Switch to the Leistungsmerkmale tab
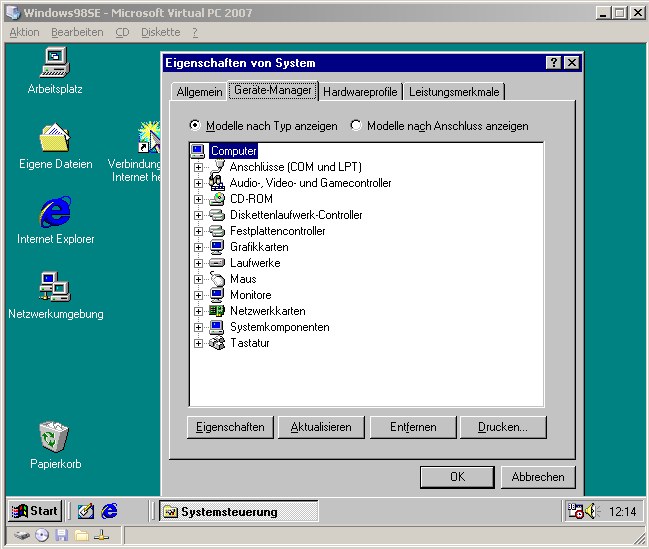Image resolution: width=649 pixels, height=549 pixels. [454, 92]
